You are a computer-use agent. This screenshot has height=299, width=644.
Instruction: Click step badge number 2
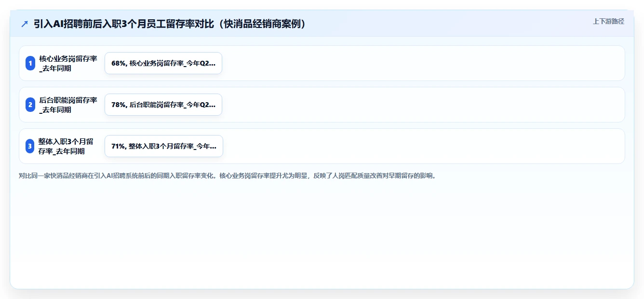(30, 105)
